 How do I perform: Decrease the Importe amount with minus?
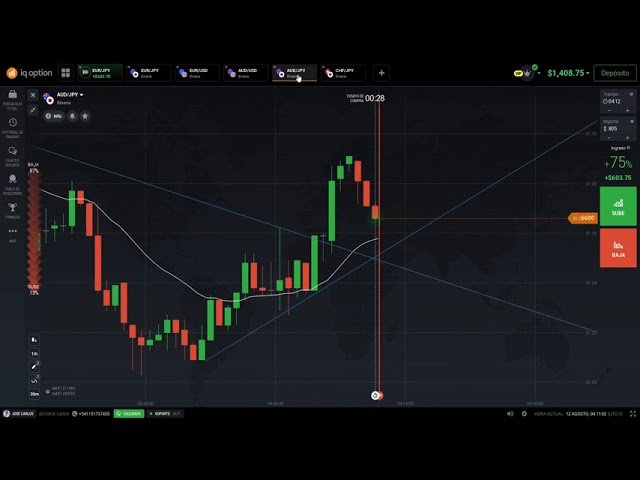click(x=609, y=138)
